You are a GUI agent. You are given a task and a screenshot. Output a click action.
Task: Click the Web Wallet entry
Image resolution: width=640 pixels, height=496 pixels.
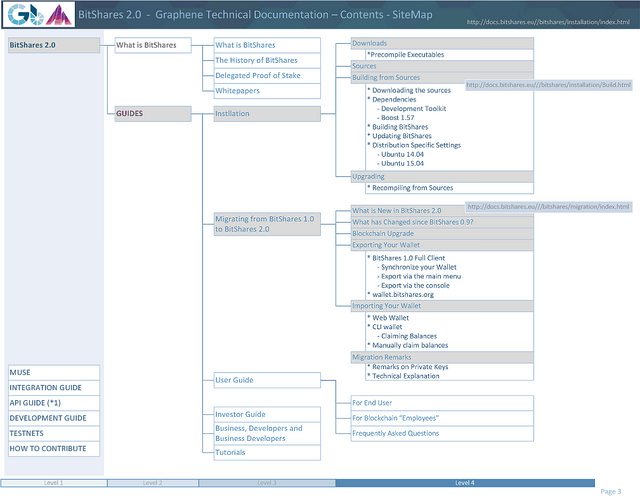390,318
